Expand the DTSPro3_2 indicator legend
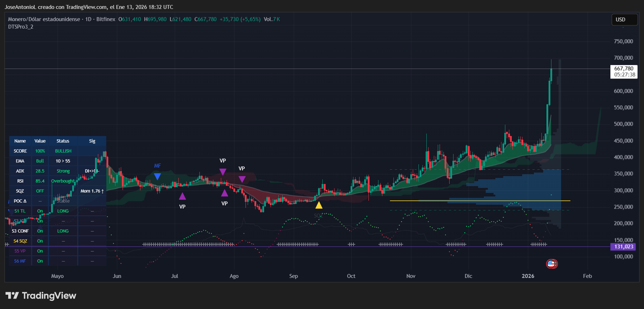This screenshot has height=309, width=644. coord(21,27)
